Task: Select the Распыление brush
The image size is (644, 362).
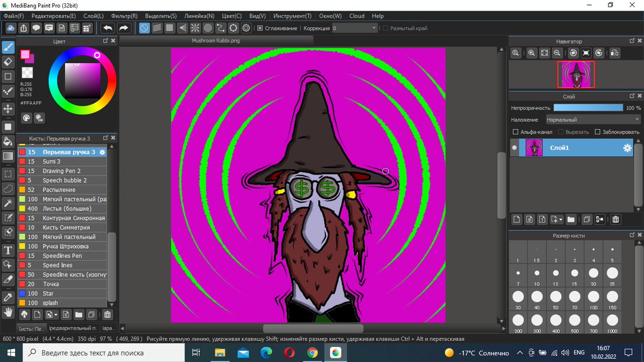Action: 62,190
